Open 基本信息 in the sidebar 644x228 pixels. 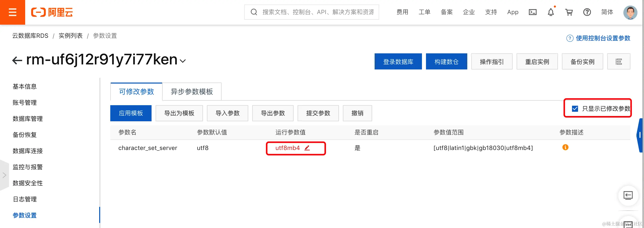point(25,87)
